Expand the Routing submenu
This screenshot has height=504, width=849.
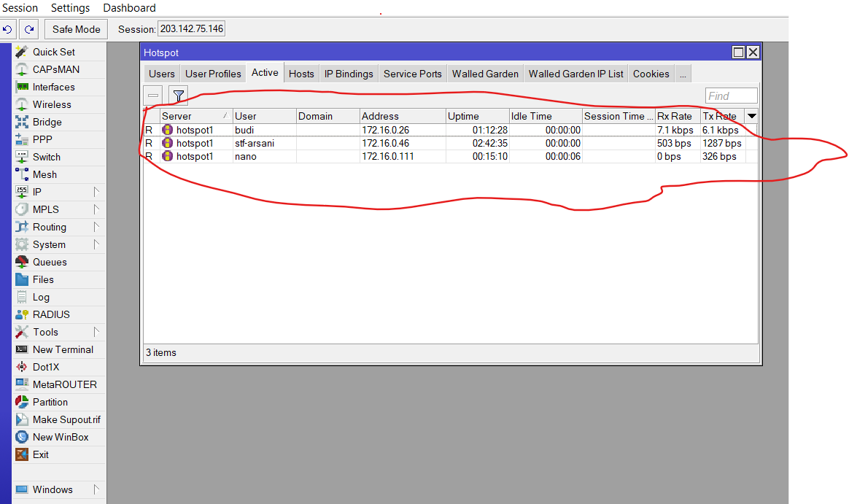pos(96,227)
